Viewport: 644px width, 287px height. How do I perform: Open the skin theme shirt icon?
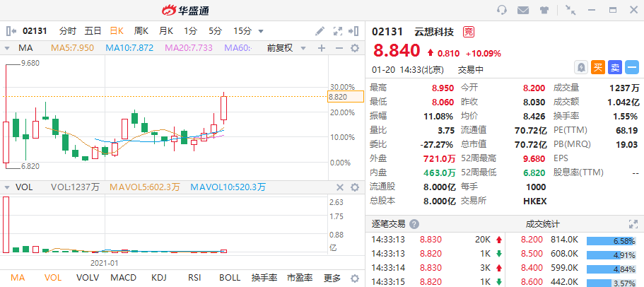click(544, 11)
